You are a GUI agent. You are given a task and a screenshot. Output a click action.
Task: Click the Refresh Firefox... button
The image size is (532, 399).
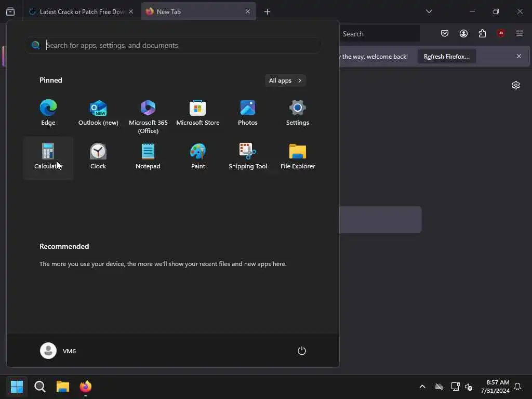[446, 56]
